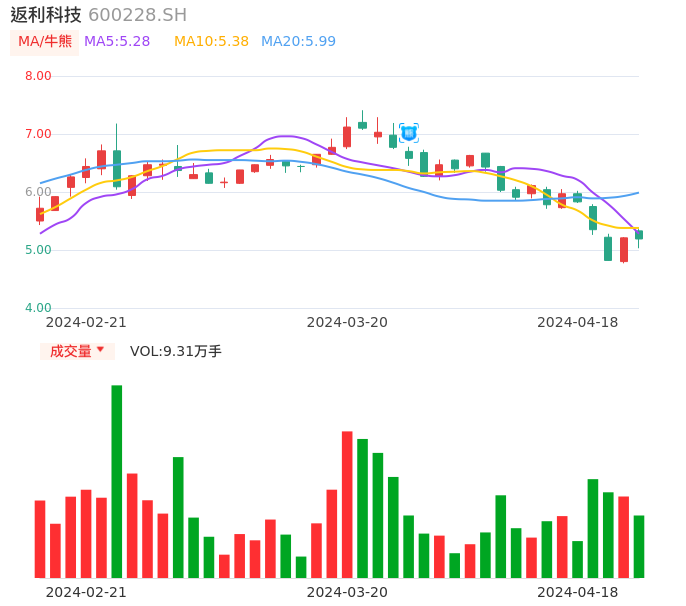
Task: Click the MA/牛熊 indicator button
Action: pos(44,42)
